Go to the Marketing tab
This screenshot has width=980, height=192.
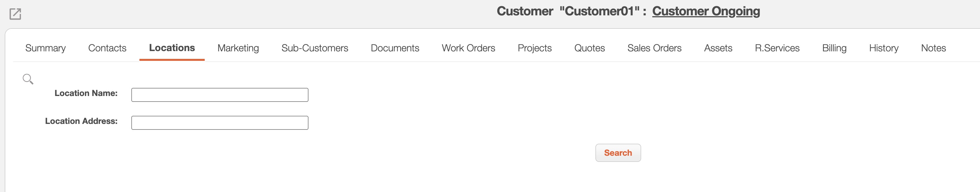(x=238, y=48)
